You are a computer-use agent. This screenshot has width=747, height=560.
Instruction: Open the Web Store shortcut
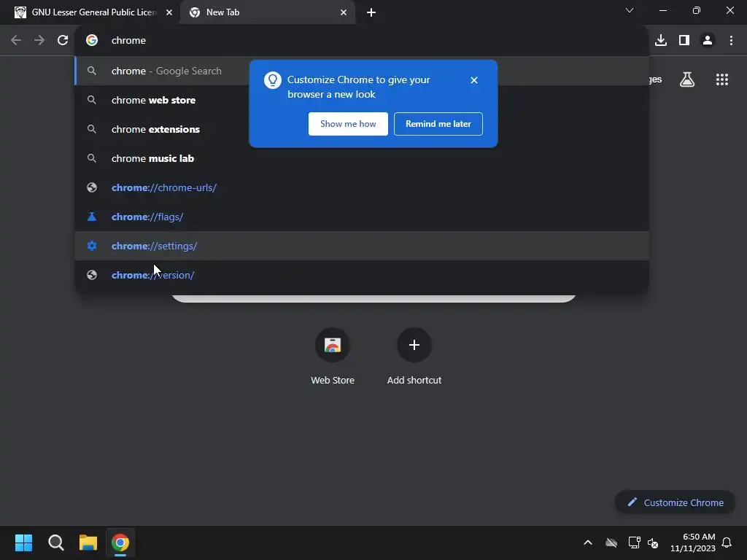click(x=333, y=356)
